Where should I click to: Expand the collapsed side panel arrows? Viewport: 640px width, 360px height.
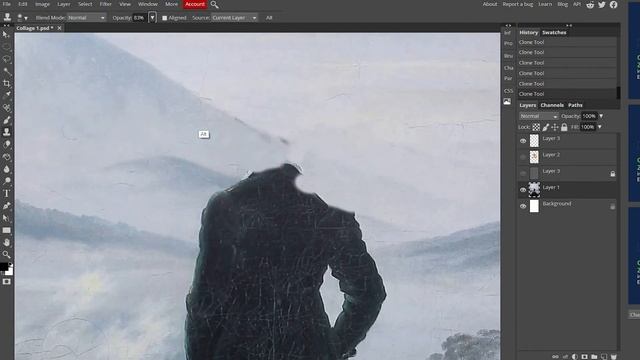tap(508, 25)
